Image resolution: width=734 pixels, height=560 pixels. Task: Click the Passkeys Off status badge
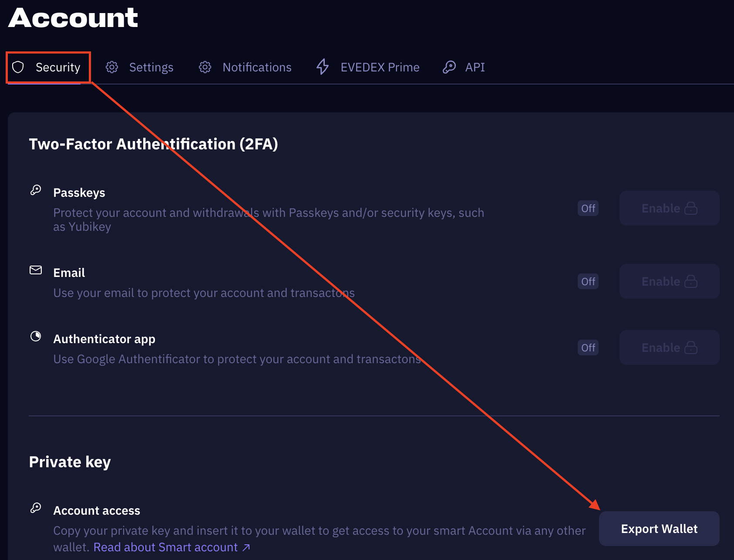(588, 208)
